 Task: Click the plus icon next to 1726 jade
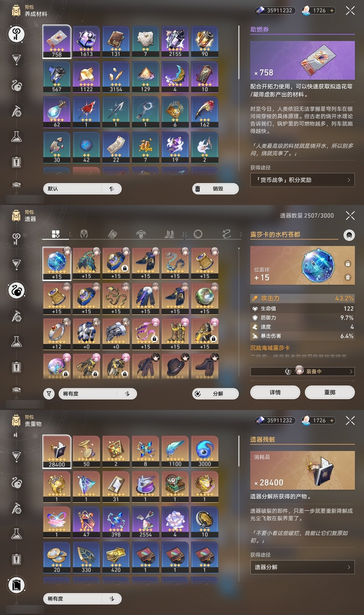point(332,11)
